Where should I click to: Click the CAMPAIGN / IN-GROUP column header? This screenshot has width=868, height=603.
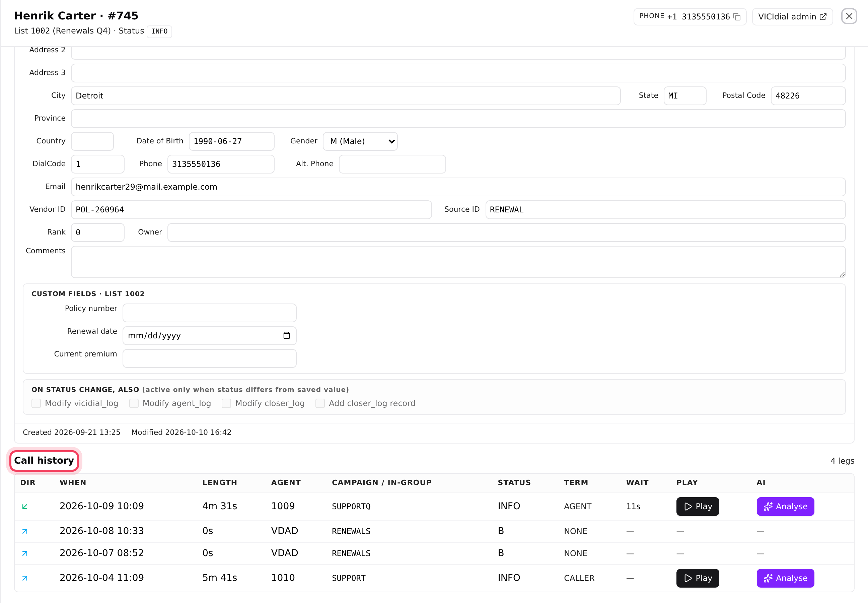(x=381, y=482)
